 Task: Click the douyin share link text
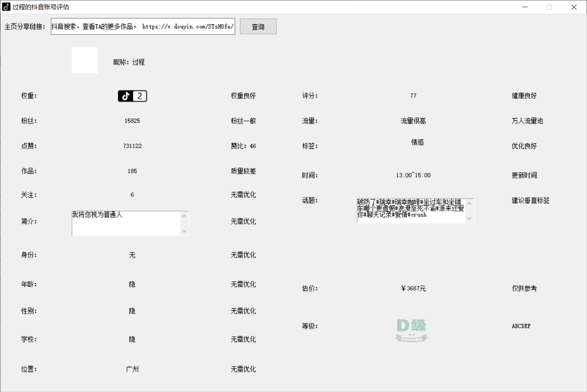(187, 26)
